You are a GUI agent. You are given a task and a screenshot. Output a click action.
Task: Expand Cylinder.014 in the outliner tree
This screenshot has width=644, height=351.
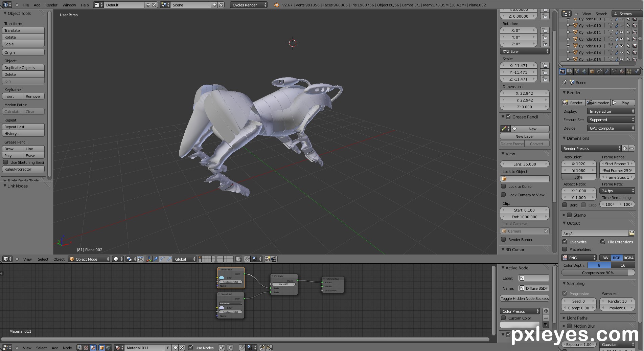[568, 52]
